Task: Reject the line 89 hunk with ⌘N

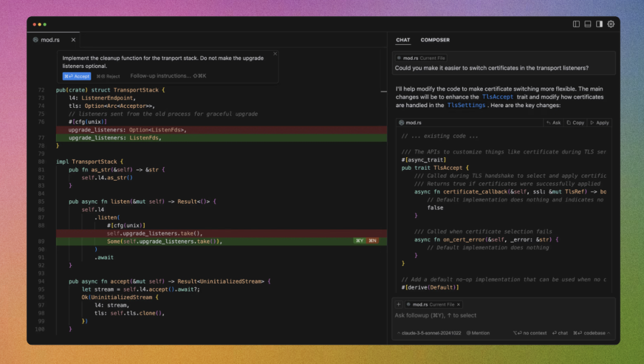Action: pyautogui.click(x=372, y=241)
